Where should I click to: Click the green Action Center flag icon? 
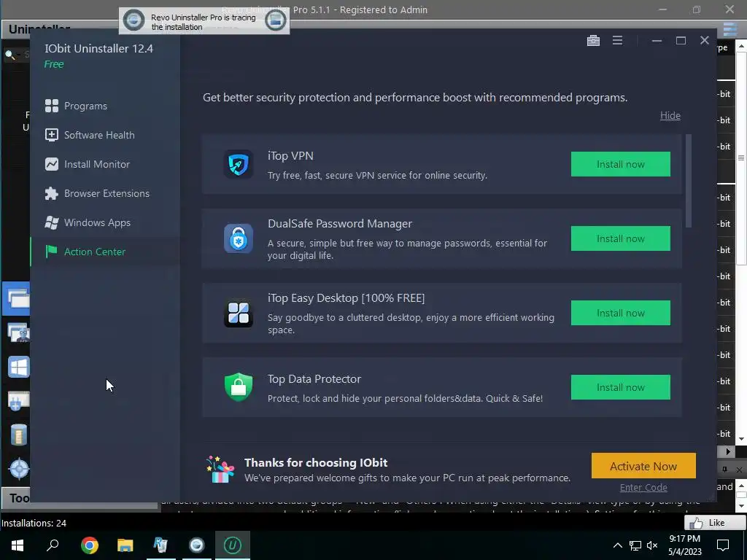[x=52, y=252]
